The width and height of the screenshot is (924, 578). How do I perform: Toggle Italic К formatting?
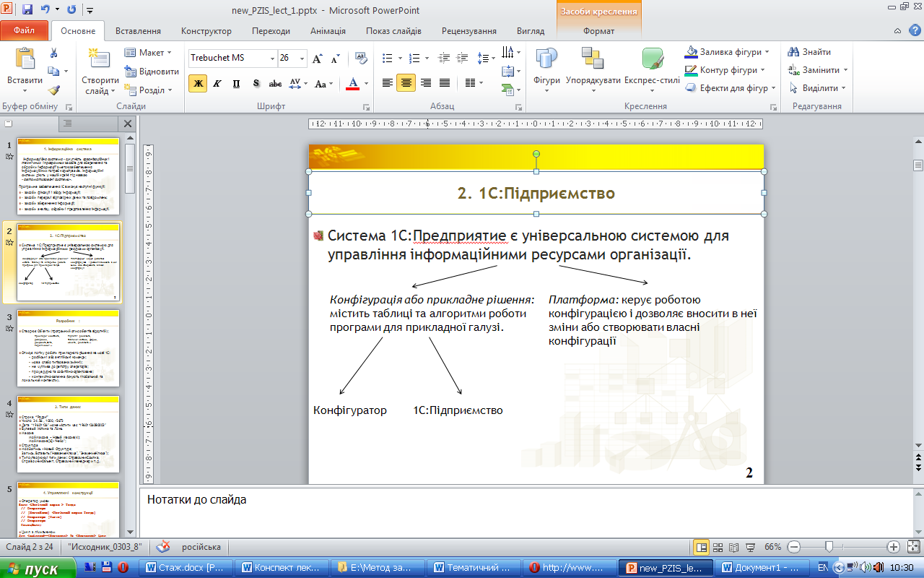pos(217,83)
